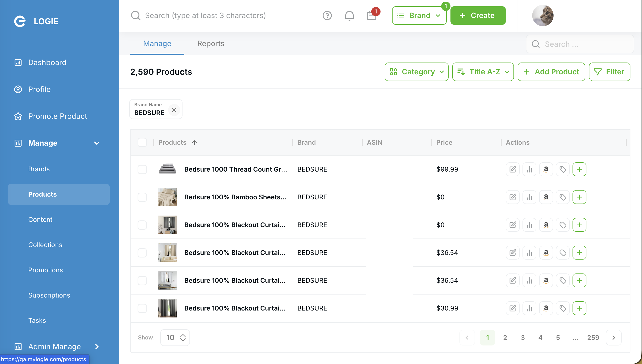Switch to the Manage tab
This screenshot has width=642, height=364.
(157, 44)
